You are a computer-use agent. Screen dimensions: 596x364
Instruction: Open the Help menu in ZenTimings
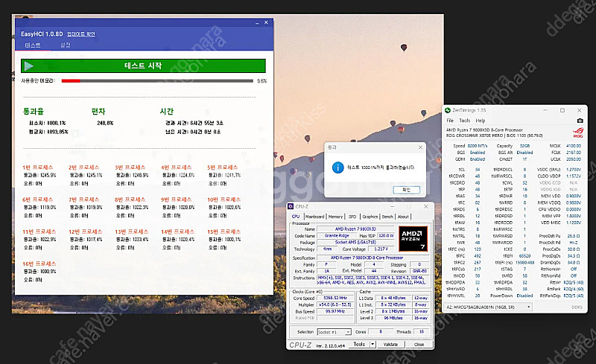click(x=481, y=121)
